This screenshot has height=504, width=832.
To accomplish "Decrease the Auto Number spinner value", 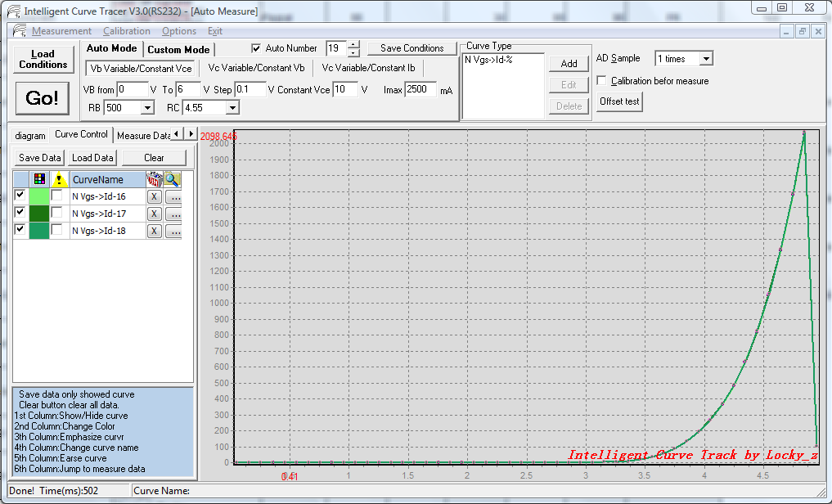I will click(x=353, y=52).
